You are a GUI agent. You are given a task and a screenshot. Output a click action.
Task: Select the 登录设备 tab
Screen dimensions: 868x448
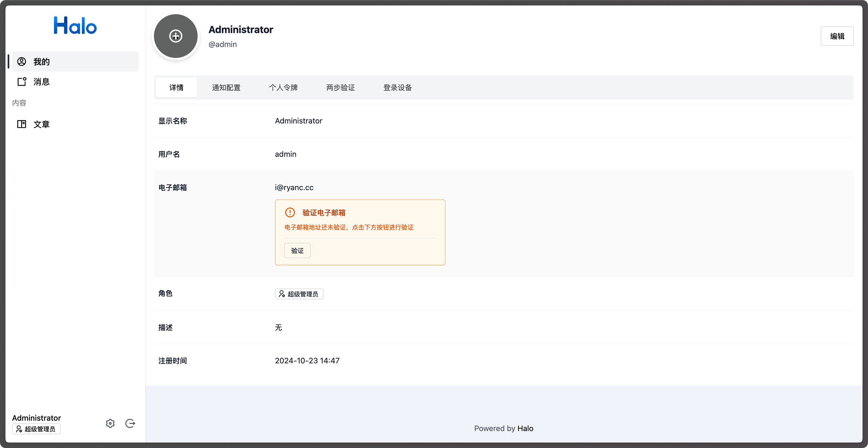click(398, 87)
